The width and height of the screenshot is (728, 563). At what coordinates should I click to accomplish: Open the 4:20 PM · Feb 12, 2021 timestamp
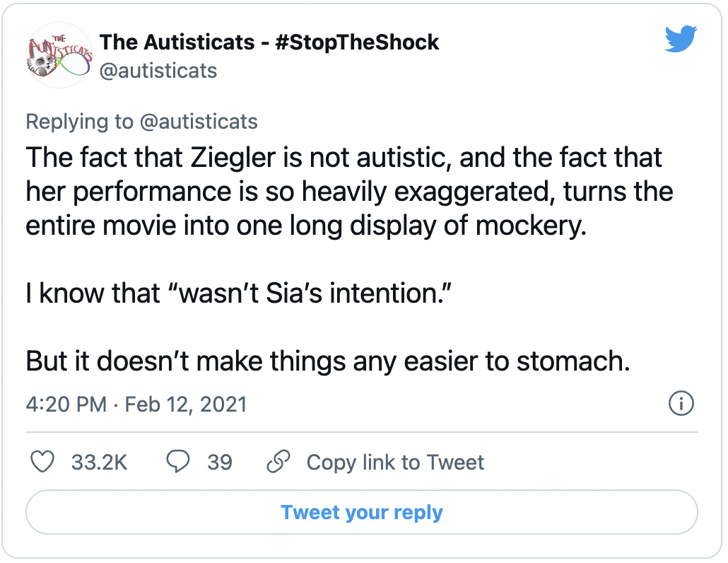[x=136, y=404]
